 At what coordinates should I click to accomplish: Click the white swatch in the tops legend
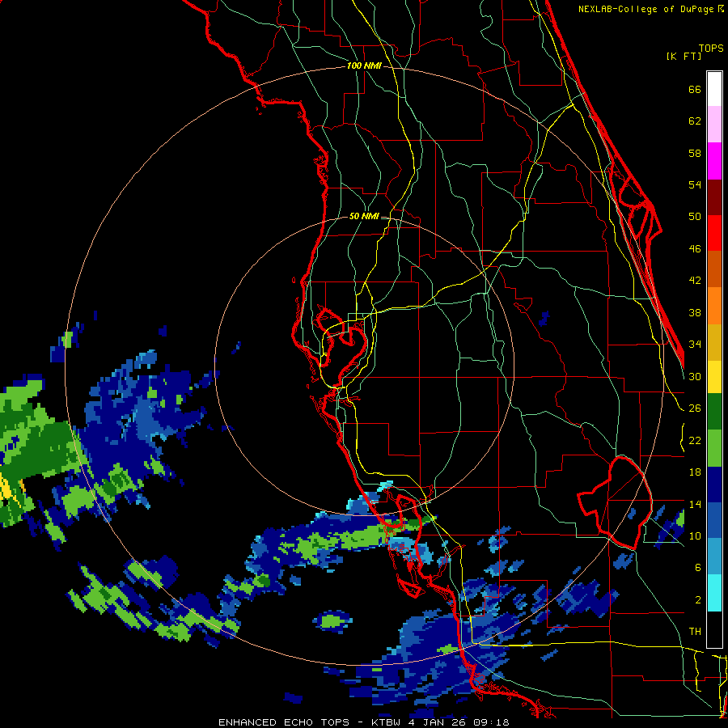714,89
